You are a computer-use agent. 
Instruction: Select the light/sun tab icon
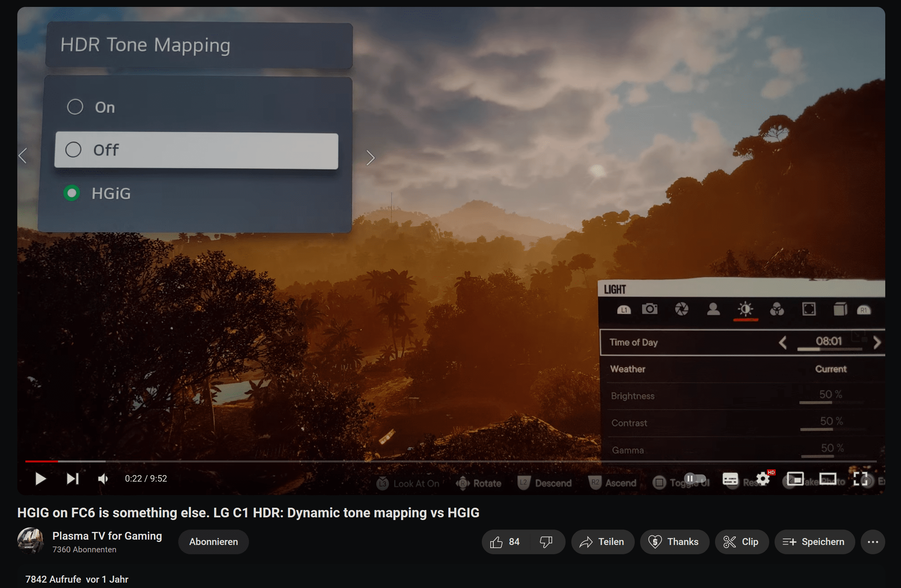[x=745, y=309]
